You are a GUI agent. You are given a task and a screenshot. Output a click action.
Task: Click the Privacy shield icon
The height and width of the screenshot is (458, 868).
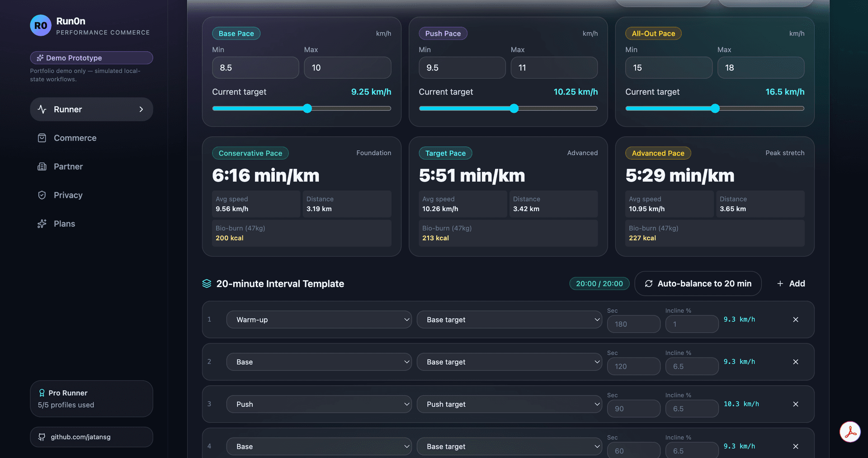[x=42, y=195]
